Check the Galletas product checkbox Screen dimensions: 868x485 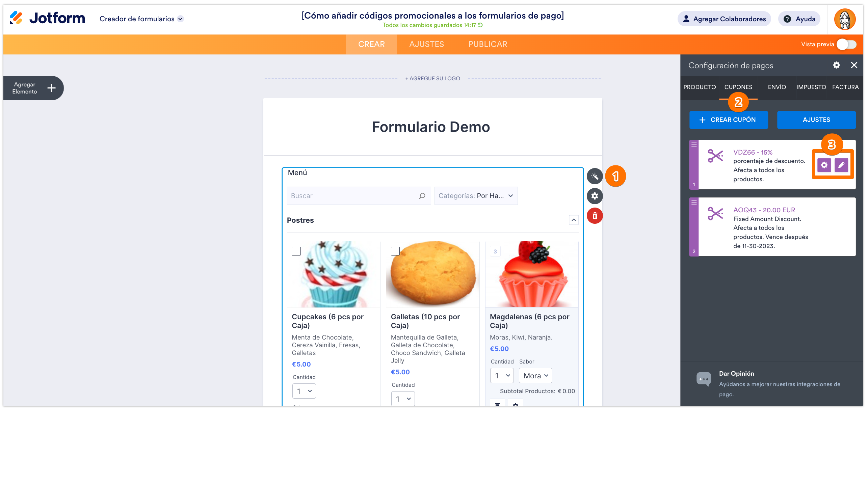click(x=395, y=251)
